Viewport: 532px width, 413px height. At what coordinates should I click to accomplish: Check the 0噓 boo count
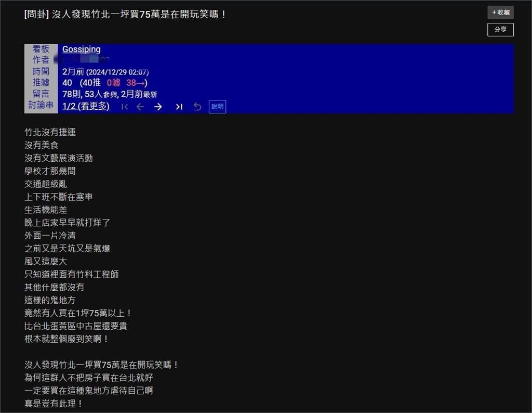point(113,82)
